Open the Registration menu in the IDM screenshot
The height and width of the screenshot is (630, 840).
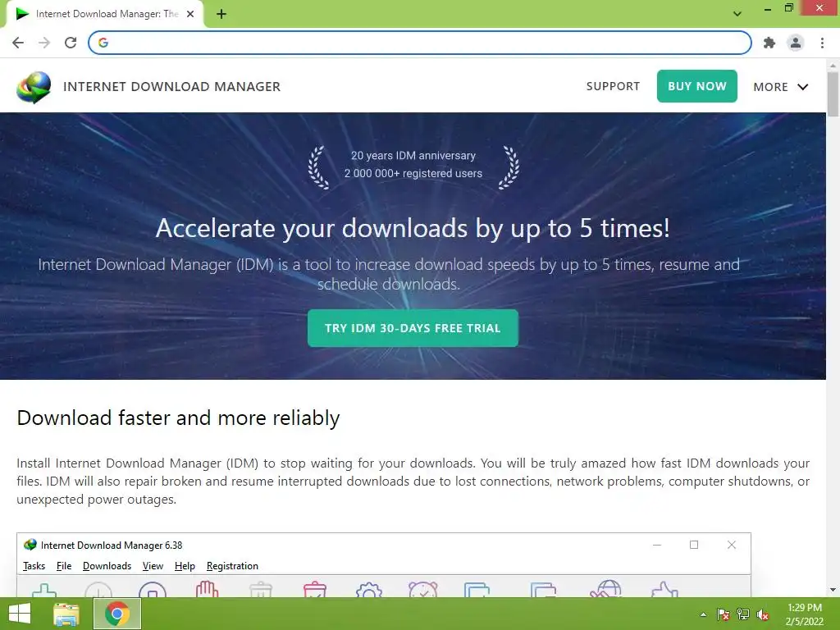click(x=232, y=566)
